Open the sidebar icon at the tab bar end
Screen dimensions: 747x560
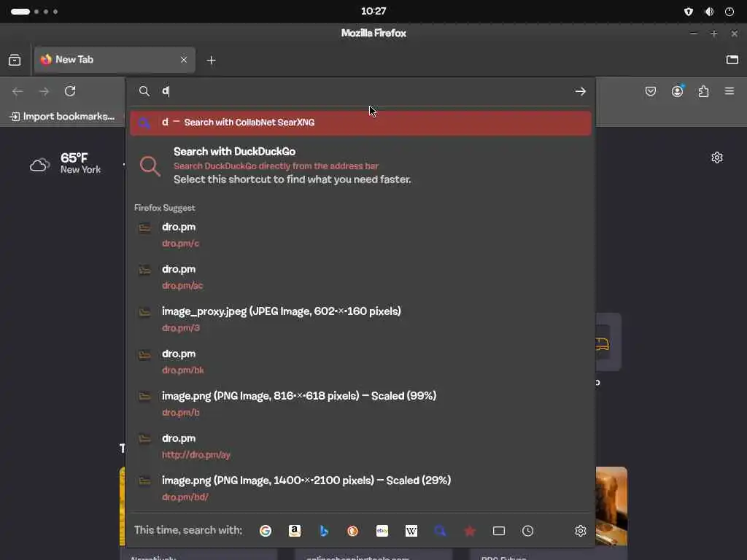click(732, 60)
